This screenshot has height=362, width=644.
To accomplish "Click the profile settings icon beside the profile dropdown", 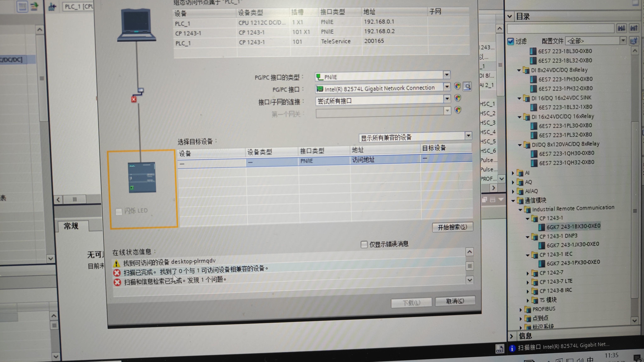I will pyautogui.click(x=634, y=41).
